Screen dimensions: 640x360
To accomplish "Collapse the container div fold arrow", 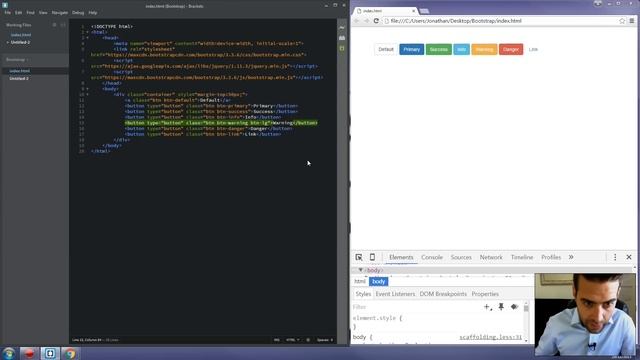I will click(87, 94).
